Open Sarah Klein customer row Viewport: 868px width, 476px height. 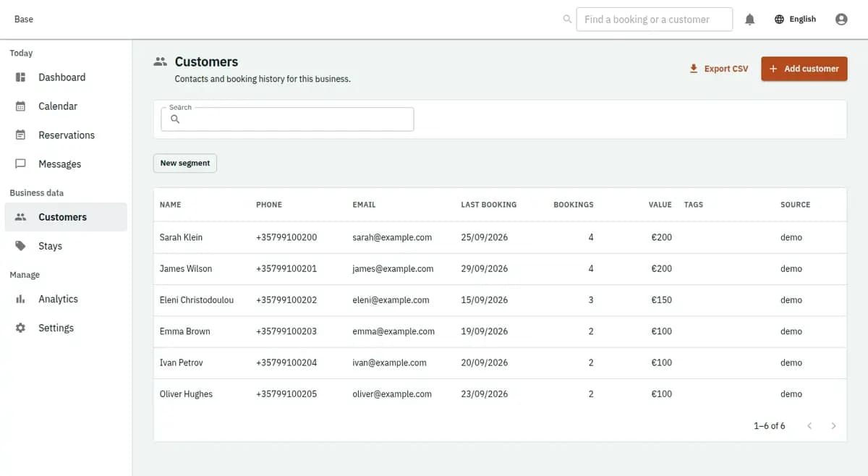500,237
